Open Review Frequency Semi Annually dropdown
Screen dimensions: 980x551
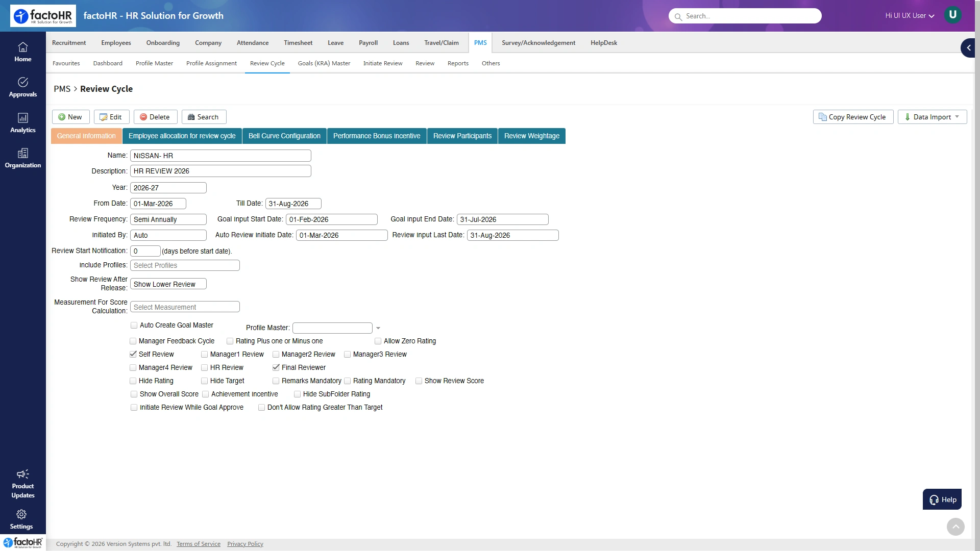pyautogui.click(x=168, y=219)
